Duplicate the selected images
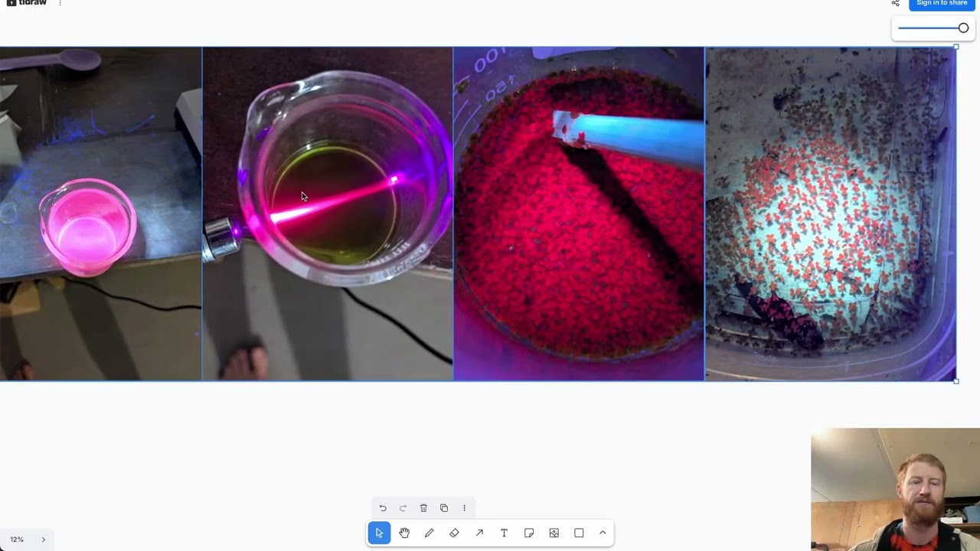The image size is (980, 551). click(444, 508)
